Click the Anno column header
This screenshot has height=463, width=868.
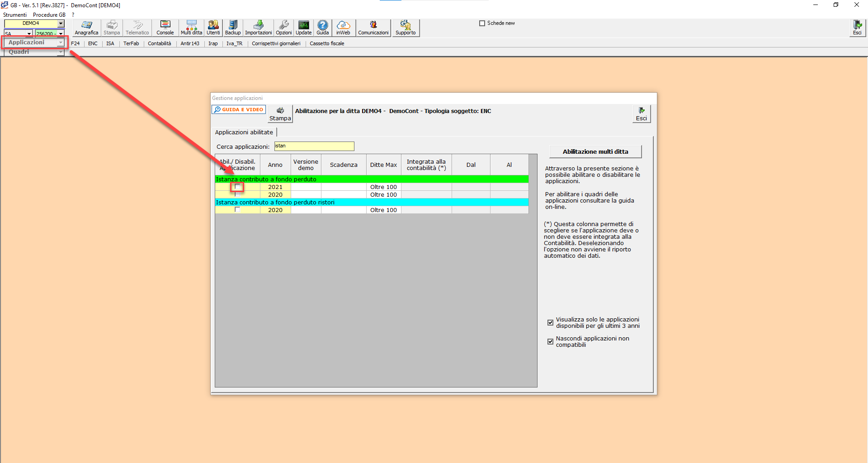pos(275,165)
